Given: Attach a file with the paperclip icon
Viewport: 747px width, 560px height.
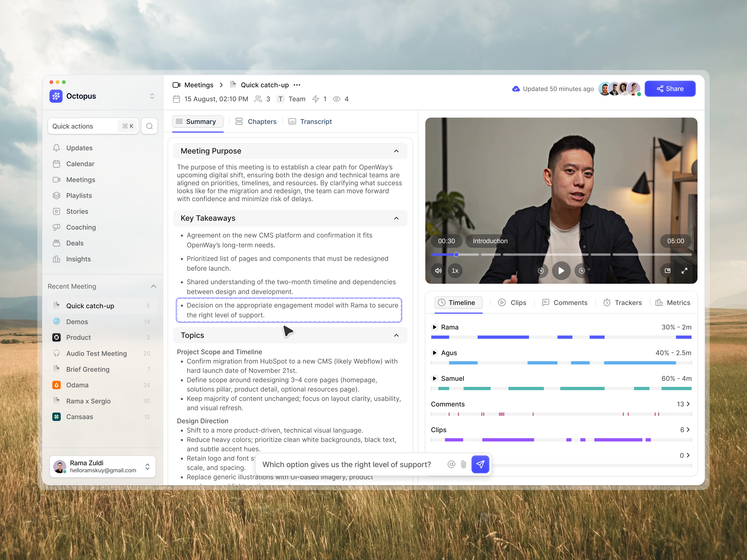Looking at the screenshot, I should point(463,464).
